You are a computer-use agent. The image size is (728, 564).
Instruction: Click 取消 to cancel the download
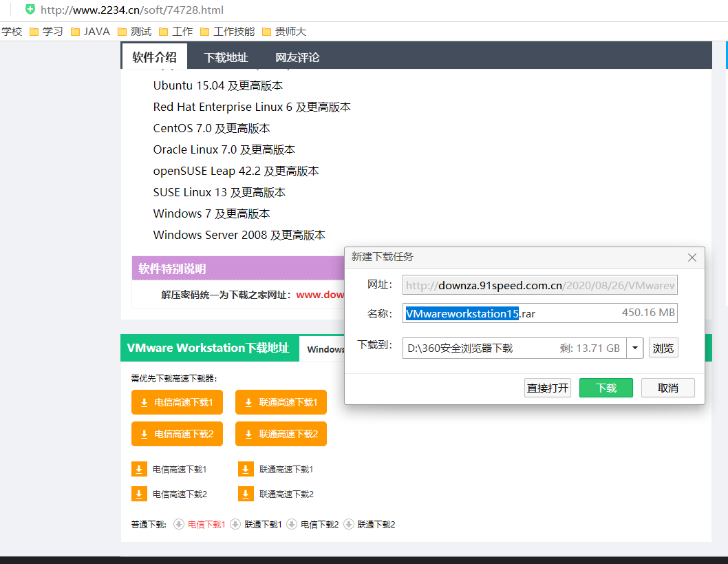point(667,388)
